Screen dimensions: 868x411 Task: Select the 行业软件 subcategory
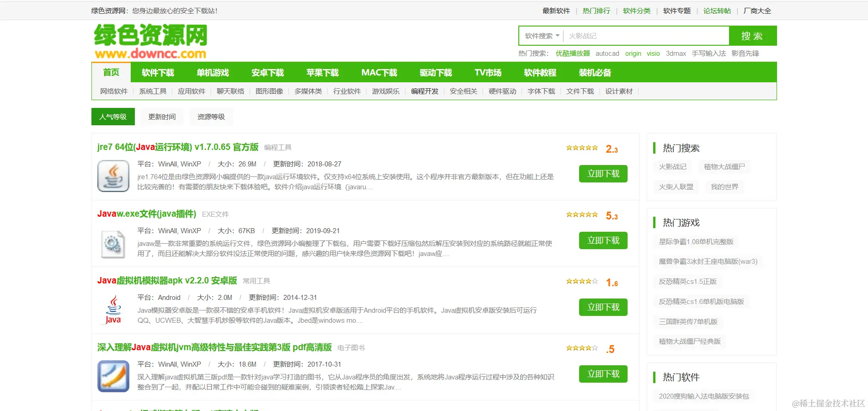(347, 91)
